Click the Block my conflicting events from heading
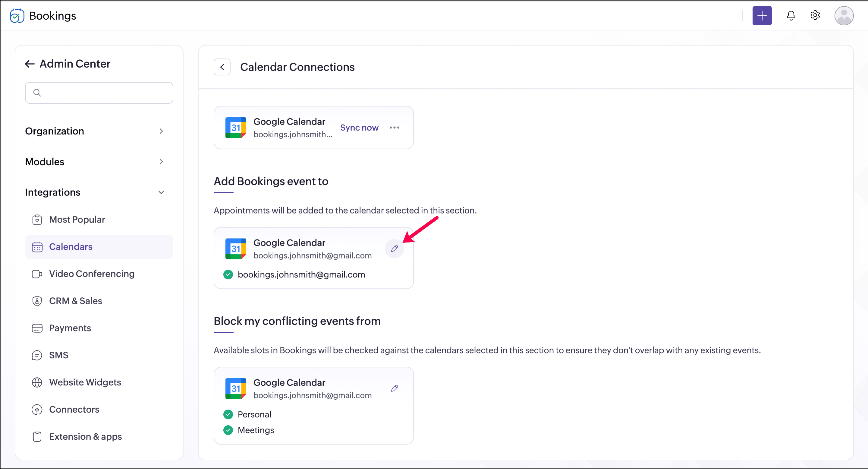The height and width of the screenshot is (469, 868). 297,321
